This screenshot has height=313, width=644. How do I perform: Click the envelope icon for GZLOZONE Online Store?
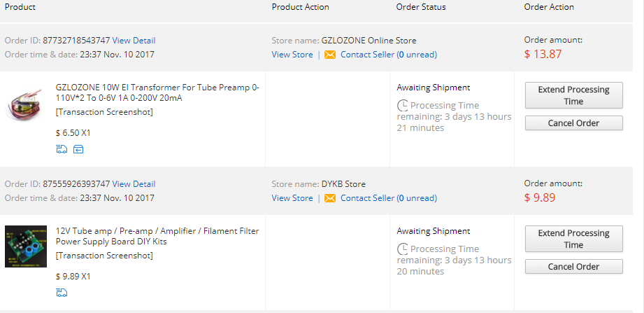point(330,55)
